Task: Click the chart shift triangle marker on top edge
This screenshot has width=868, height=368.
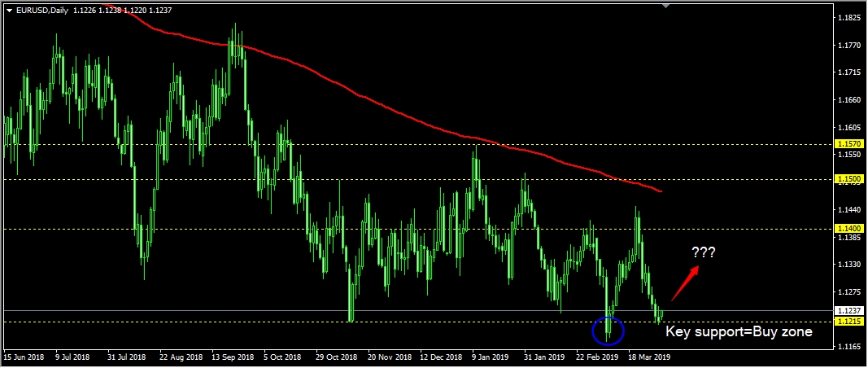Action: (665, 6)
